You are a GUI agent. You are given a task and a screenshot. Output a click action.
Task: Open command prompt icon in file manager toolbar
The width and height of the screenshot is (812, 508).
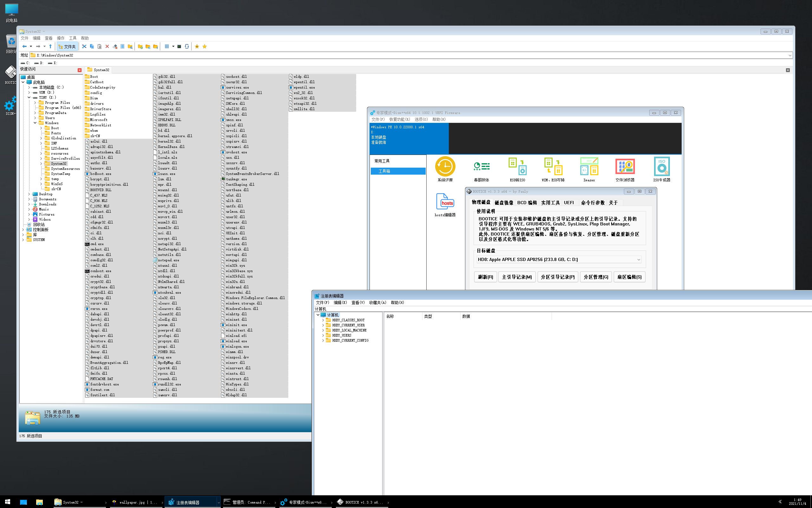[179, 46]
